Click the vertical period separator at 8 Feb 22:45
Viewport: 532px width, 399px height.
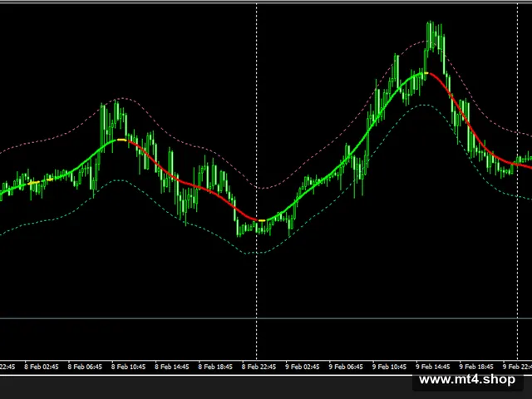tap(257, 180)
